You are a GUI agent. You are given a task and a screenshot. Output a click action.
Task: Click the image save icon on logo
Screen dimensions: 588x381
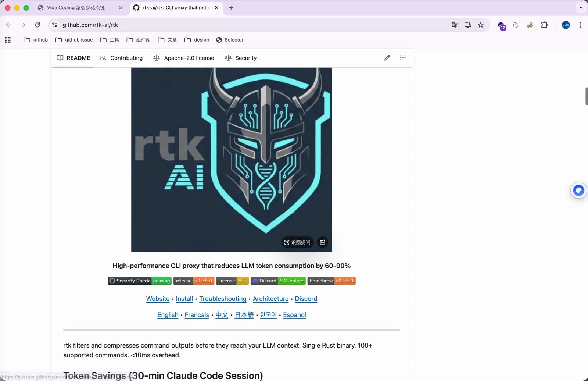pyautogui.click(x=323, y=242)
